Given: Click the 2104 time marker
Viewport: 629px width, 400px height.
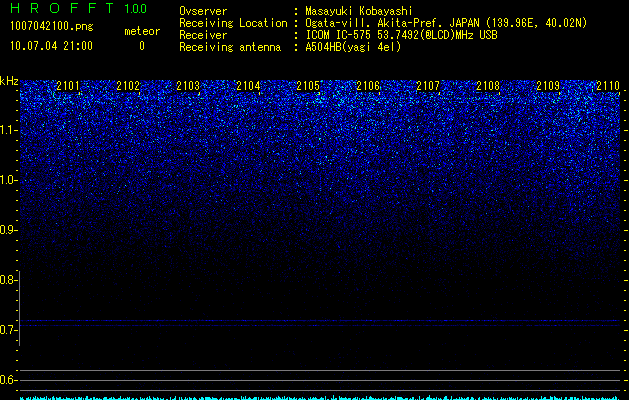Looking at the screenshot, I should [248, 85].
